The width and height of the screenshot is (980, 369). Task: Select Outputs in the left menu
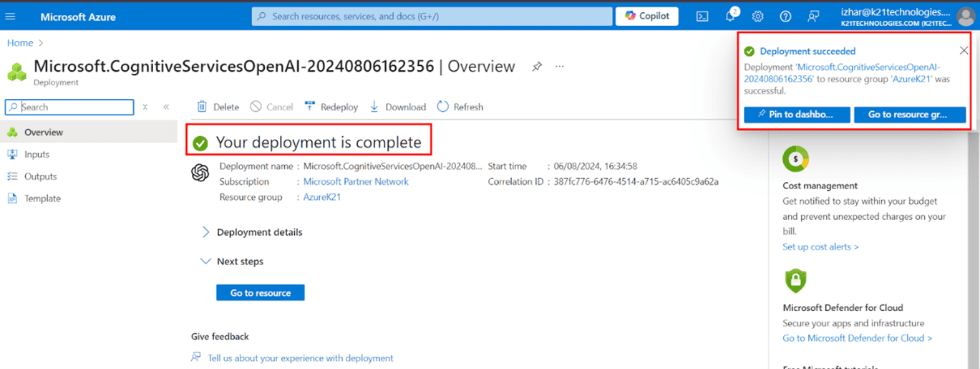click(x=40, y=176)
